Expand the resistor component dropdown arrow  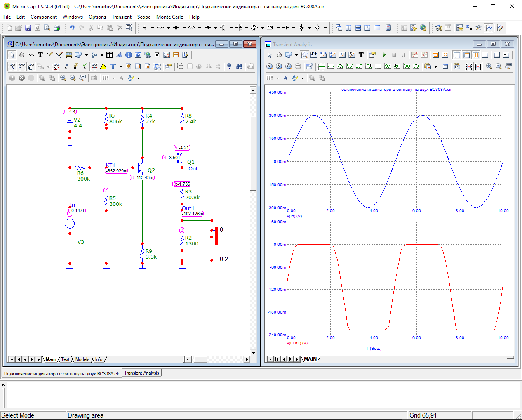click(168, 28)
